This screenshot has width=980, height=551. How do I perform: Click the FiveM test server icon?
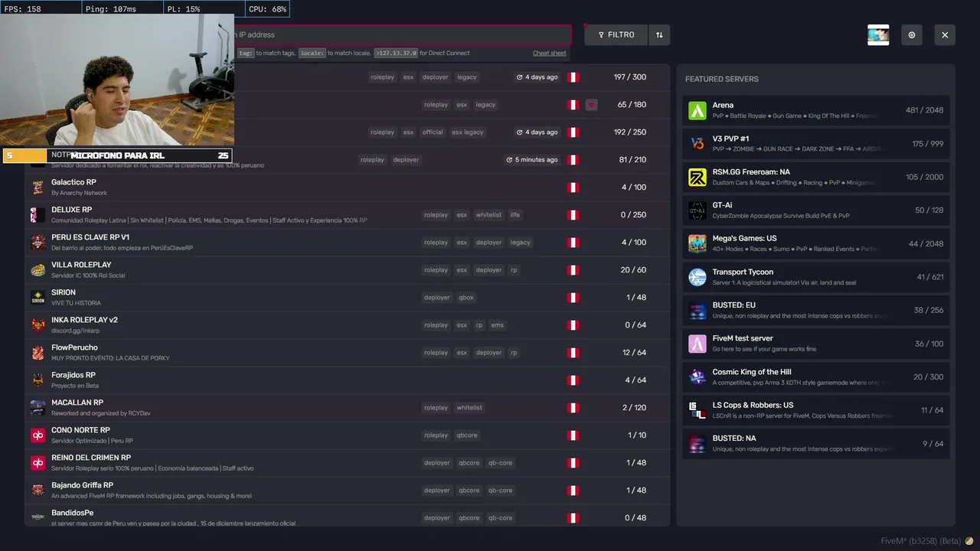tap(697, 344)
